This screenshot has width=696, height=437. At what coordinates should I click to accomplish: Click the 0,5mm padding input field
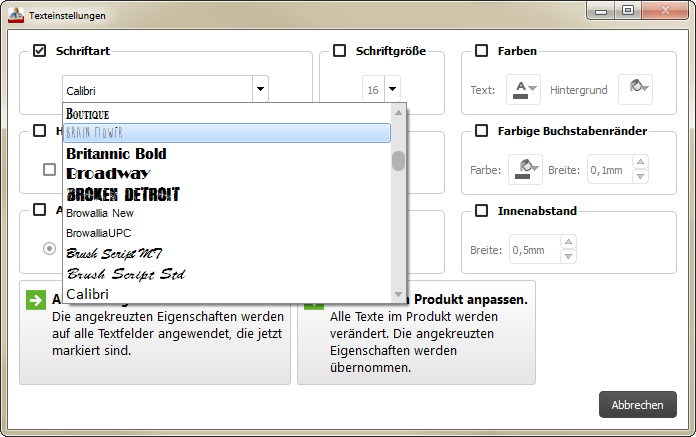535,249
